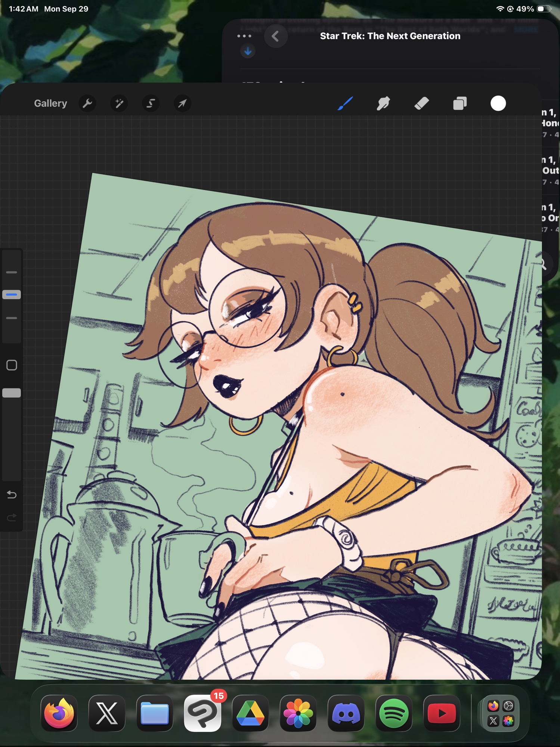Select the Smudge tool
Screen dimensions: 560x747
click(x=383, y=103)
